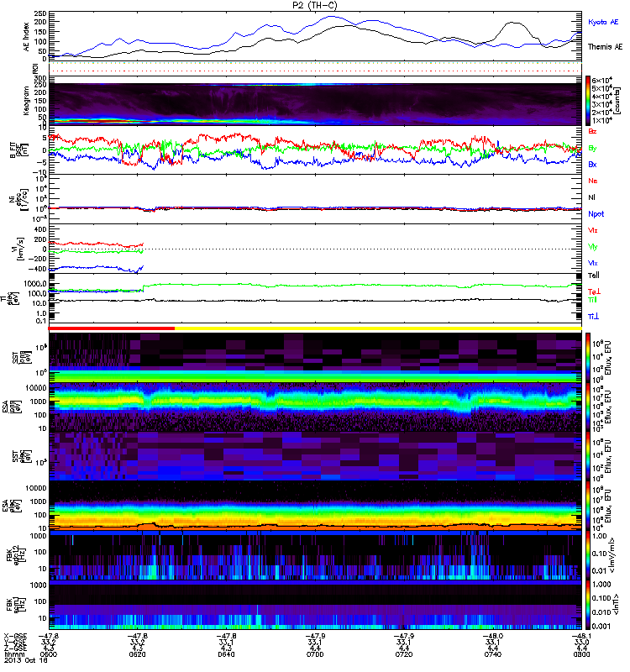The image size is (630, 672).
Task: Click the ESA ion Eflux color bar
Action: 588,407
